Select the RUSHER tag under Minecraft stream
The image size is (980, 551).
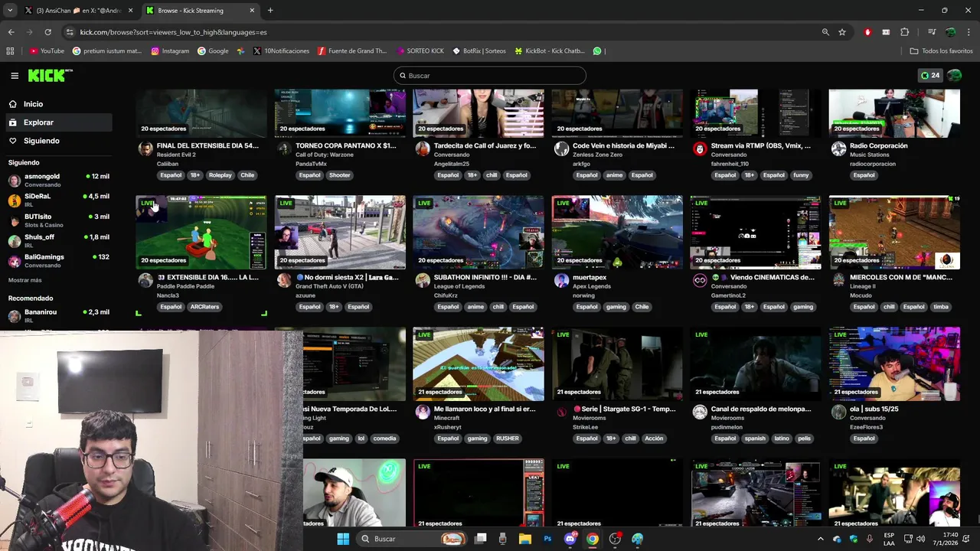pyautogui.click(x=508, y=439)
